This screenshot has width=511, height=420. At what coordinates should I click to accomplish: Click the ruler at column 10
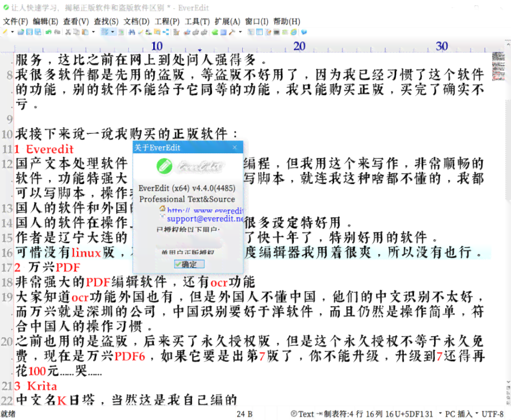tap(157, 46)
